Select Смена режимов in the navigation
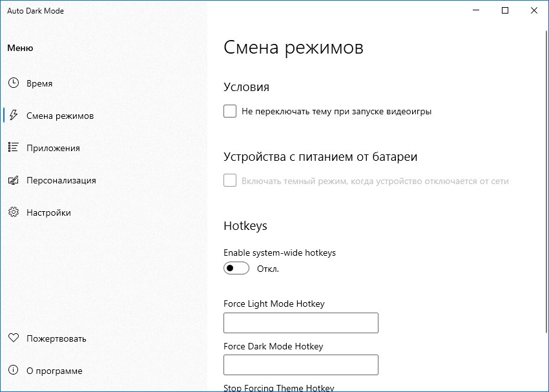Screen dimensions: 549x392 tap(59, 115)
